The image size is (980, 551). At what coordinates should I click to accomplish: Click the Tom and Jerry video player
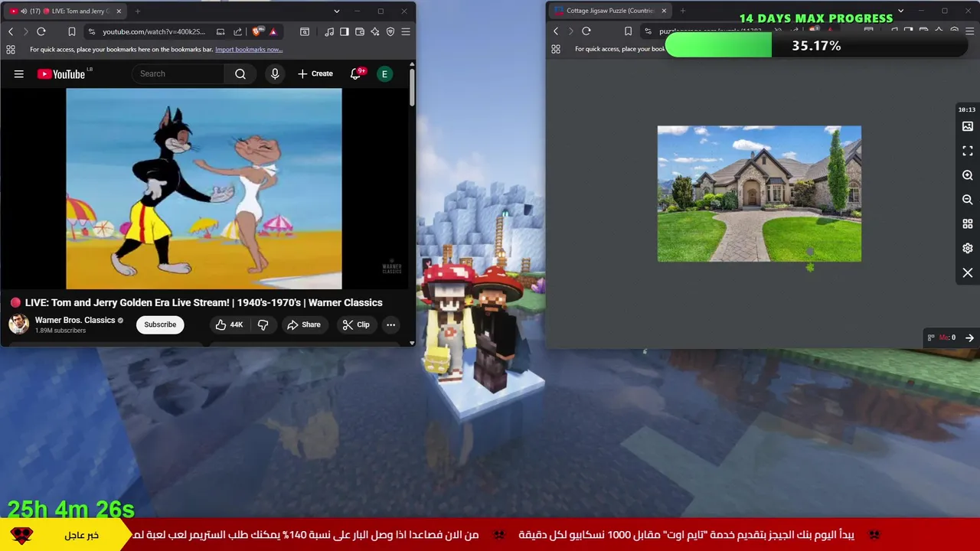[x=204, y=189]
